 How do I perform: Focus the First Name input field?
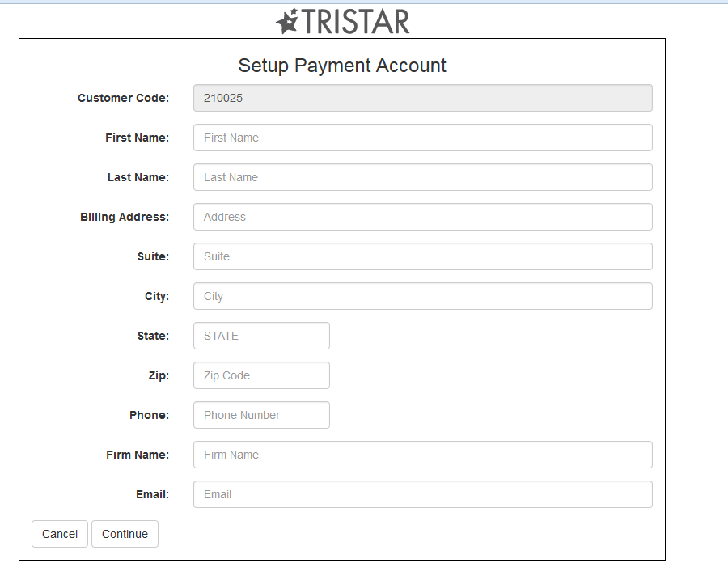point(423,138)
